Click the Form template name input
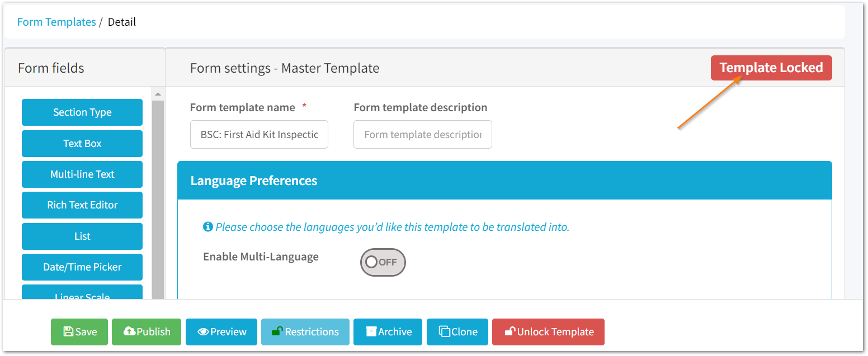Viewport: 868px width, 356px height. coord(259,134)
